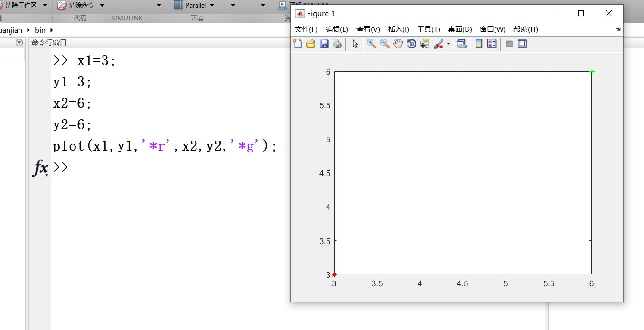Click the bin folder in the address path

click(x=40, y=30)
